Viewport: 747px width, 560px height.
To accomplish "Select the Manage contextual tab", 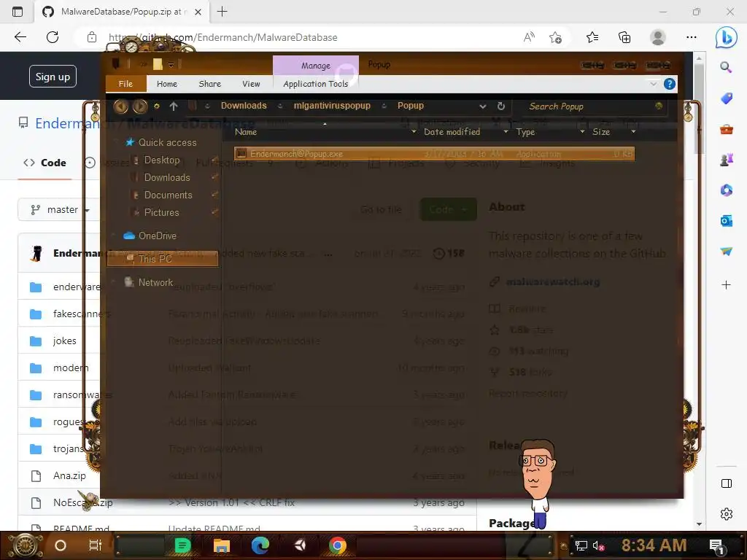I will point(315,66).
